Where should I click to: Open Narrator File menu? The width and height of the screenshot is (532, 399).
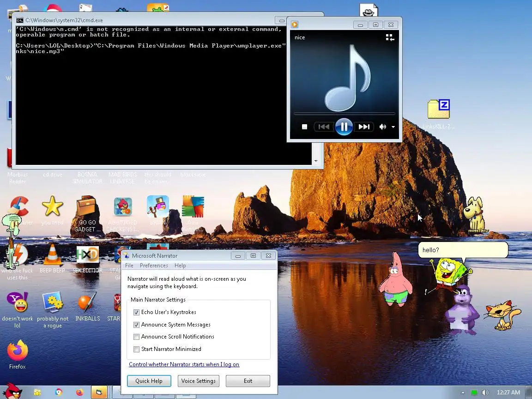(129, 266)
